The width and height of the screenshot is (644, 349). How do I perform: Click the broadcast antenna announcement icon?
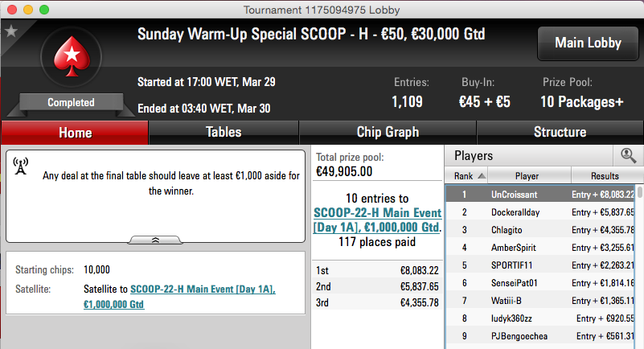coord(21,166)
